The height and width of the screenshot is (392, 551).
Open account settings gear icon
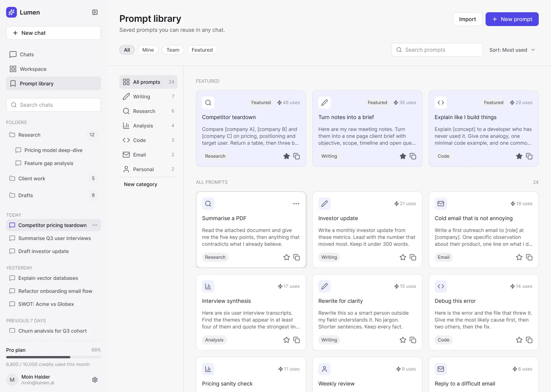point(95,380)
